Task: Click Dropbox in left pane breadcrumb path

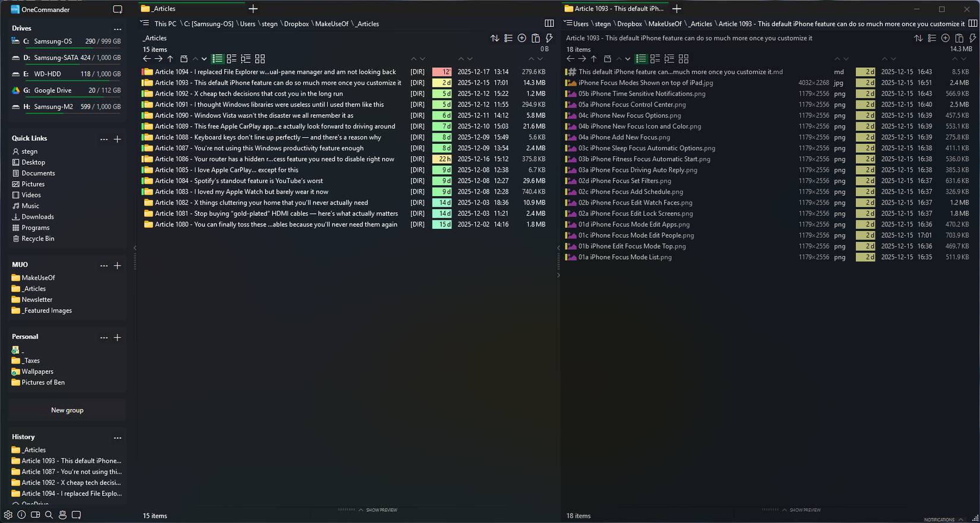Action: coord(296,24)
